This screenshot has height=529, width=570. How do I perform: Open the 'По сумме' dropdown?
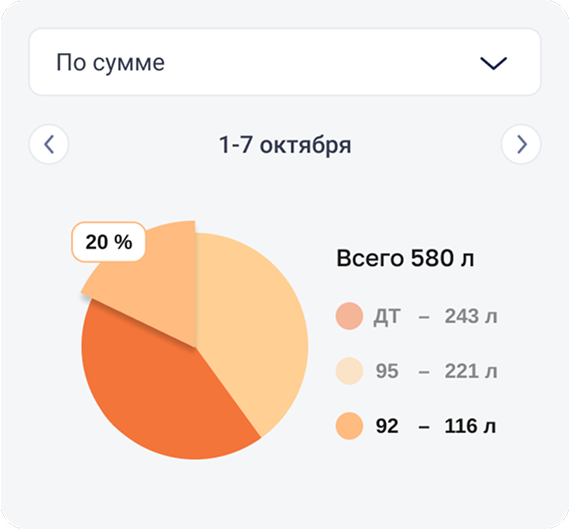[x=285, y=62]
